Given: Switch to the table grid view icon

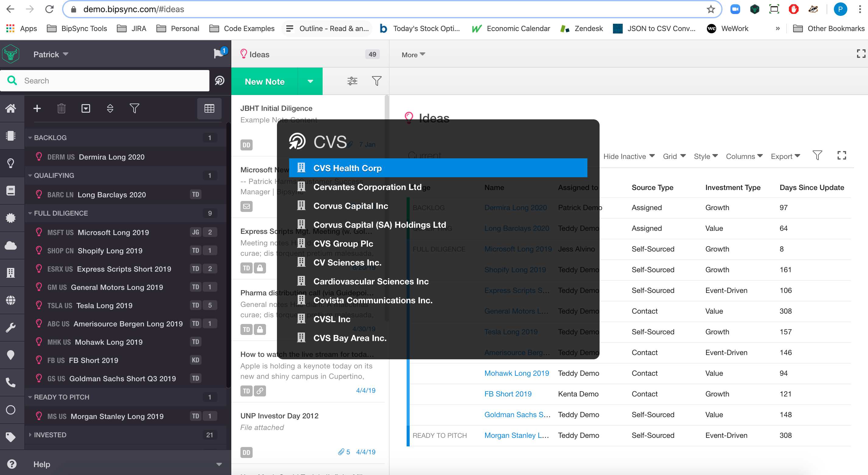Looking at the screenshot, I should [x=209, y=108].
